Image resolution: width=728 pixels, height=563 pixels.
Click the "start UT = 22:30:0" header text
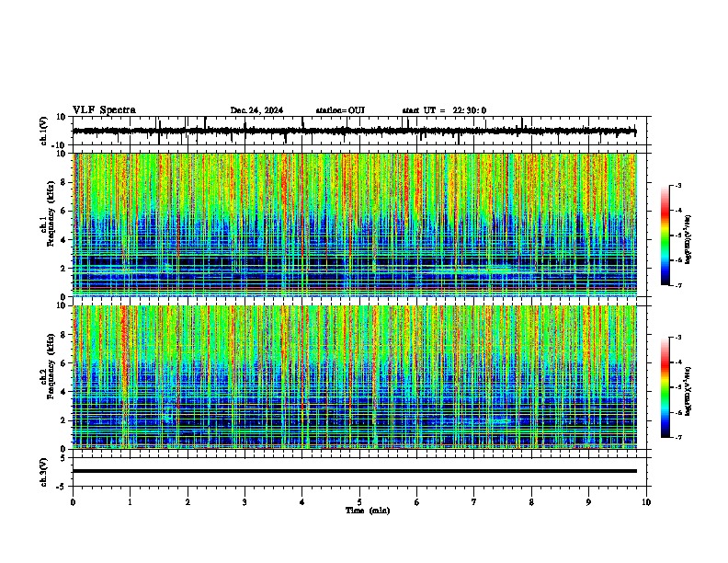click(444, 110)
